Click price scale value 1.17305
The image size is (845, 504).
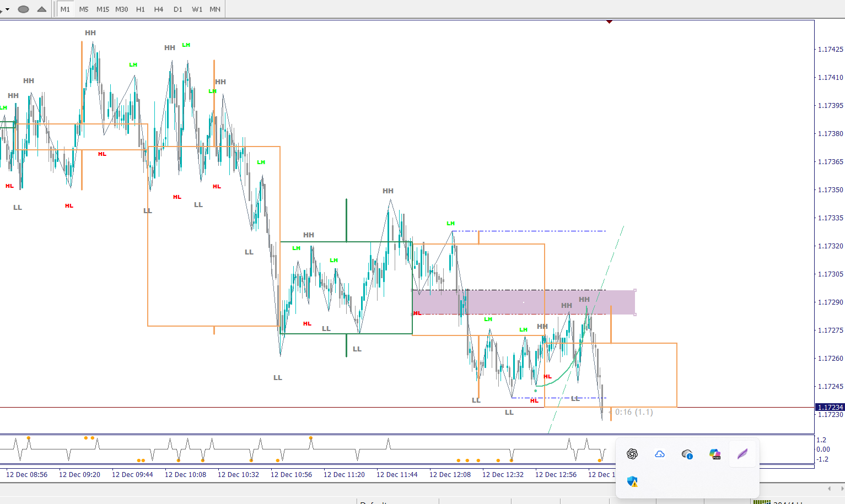(x=830, y=274)
